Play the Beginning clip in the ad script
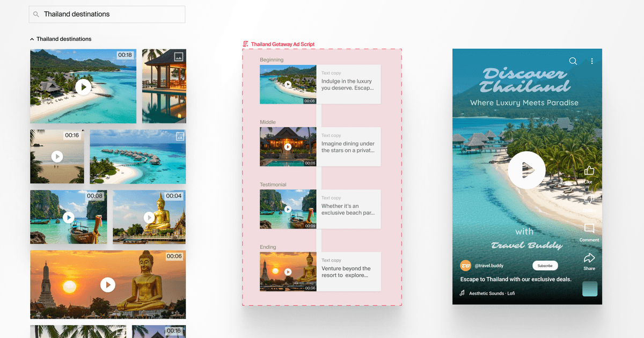Viewport: 644px width, 338px height. (288, 84)
